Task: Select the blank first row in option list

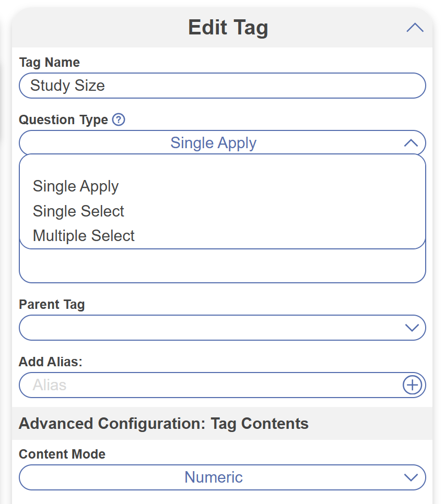Action: pyautogui.click(x=222, y=166)
